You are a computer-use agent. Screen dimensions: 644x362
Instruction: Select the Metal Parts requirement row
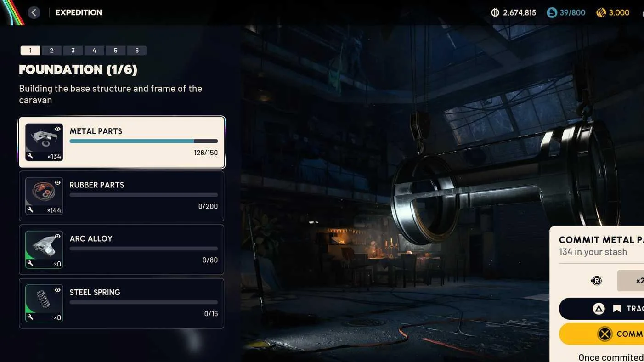tap(122, 142)
